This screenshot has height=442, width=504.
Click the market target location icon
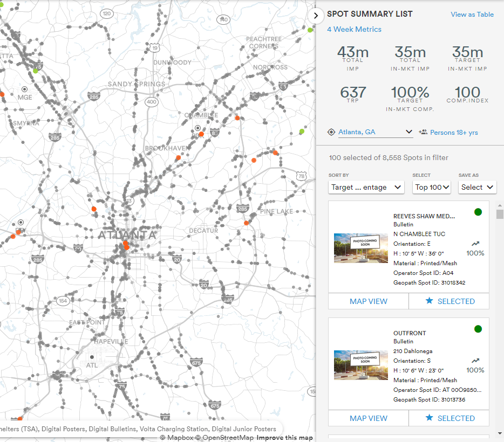[x=331, y=132]
